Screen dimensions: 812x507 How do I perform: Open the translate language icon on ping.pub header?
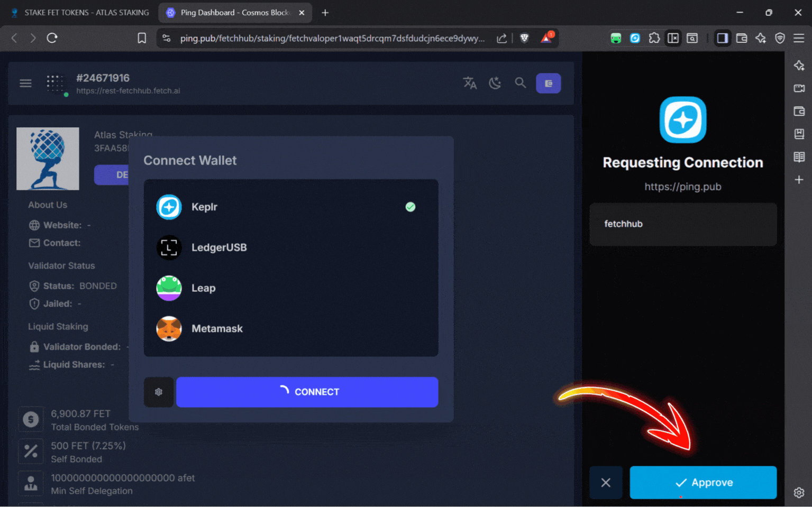point(470,83)
